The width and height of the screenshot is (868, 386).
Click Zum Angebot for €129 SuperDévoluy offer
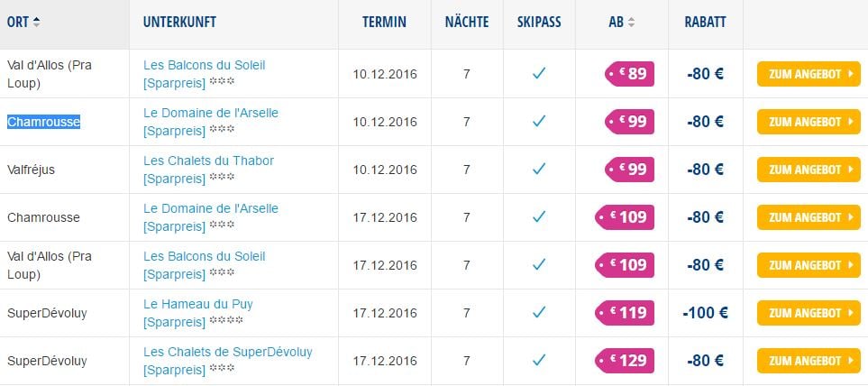coord(809,361)
